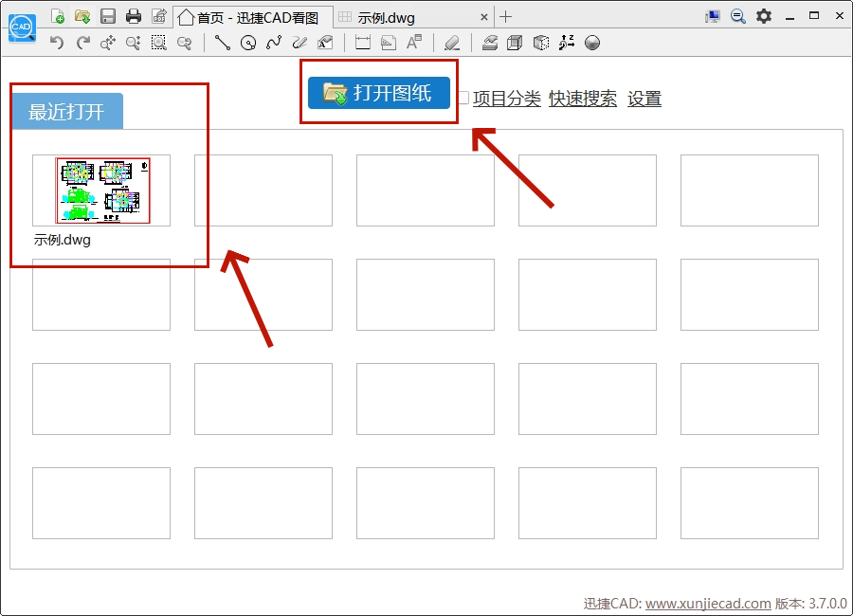Pick the eraser tool in toolbar
This screenshot has width=853, height=616.
click(452, 43)
